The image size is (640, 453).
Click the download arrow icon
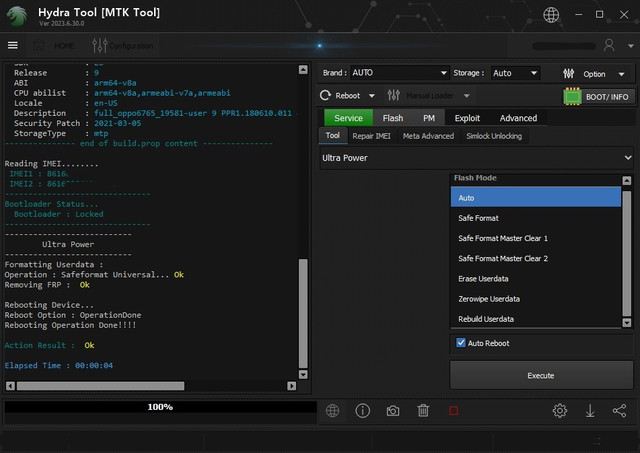[590, 411]
